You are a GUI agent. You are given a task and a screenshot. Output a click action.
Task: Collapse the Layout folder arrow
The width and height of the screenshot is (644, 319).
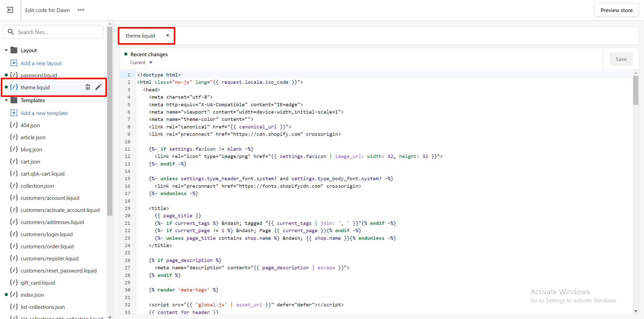[6, 50]
